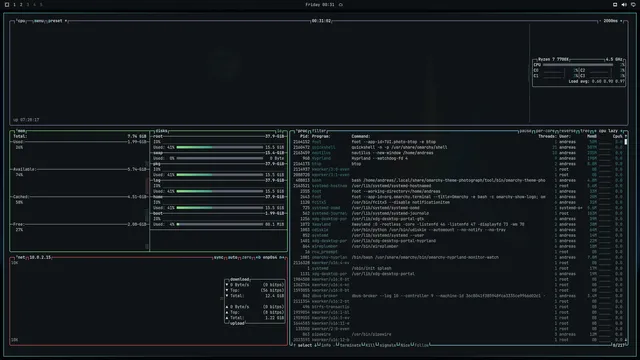This screenshot has height=360, width=640.
Task: Select the quickshell process row
Action: (x=458, y=147)
